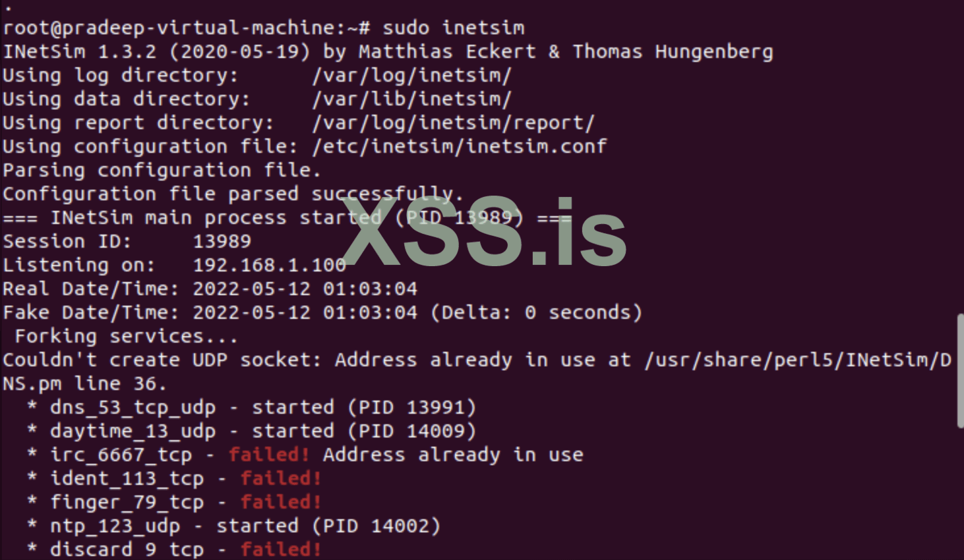
Task: Click the '(Delta: 0 seconds)' text
Action: (536, 312)
